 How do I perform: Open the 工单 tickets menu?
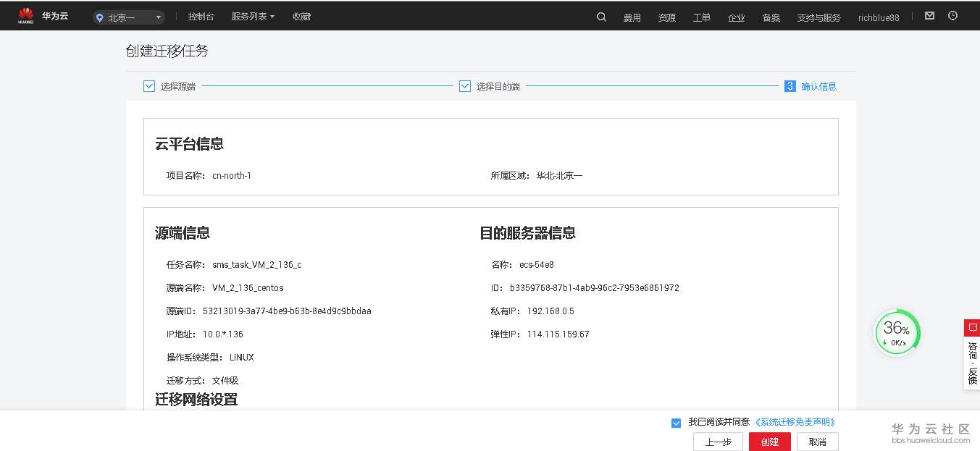tap(702, 17)
